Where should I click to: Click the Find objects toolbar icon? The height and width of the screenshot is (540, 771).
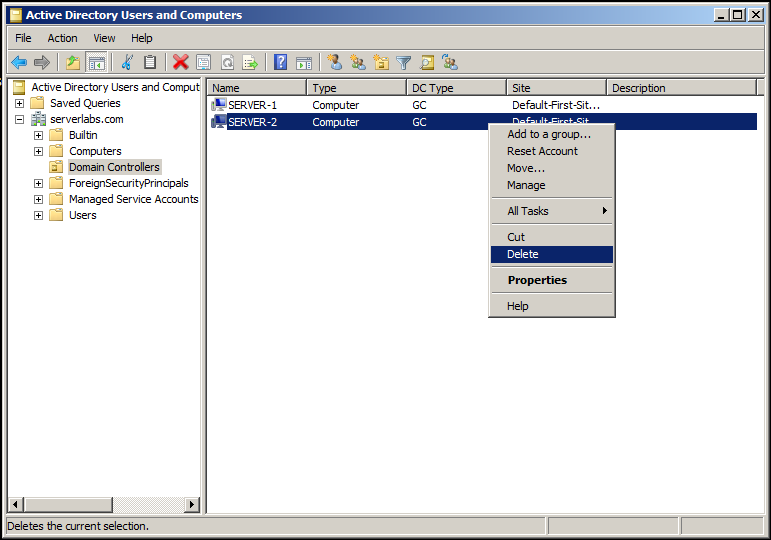[x=427, y=62]
